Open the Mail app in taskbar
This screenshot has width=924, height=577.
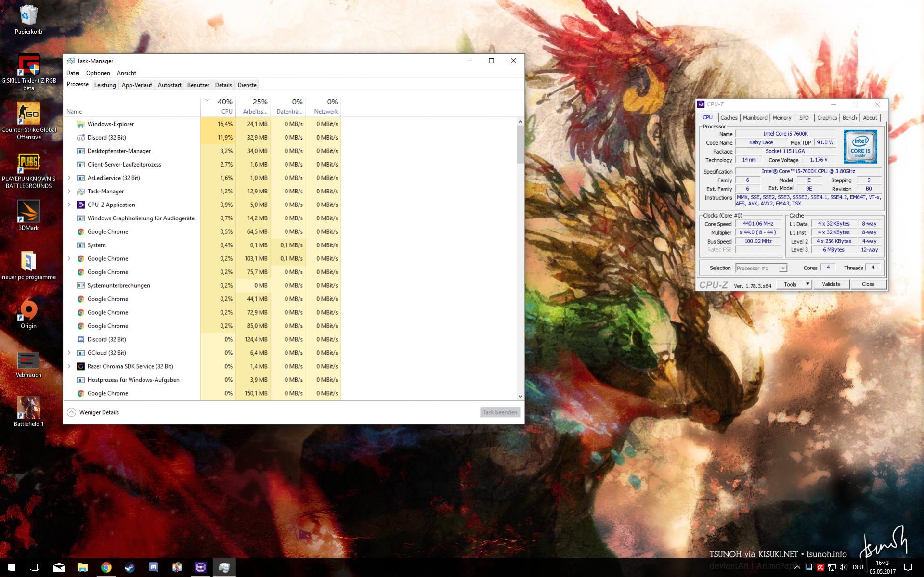(59, 567)
